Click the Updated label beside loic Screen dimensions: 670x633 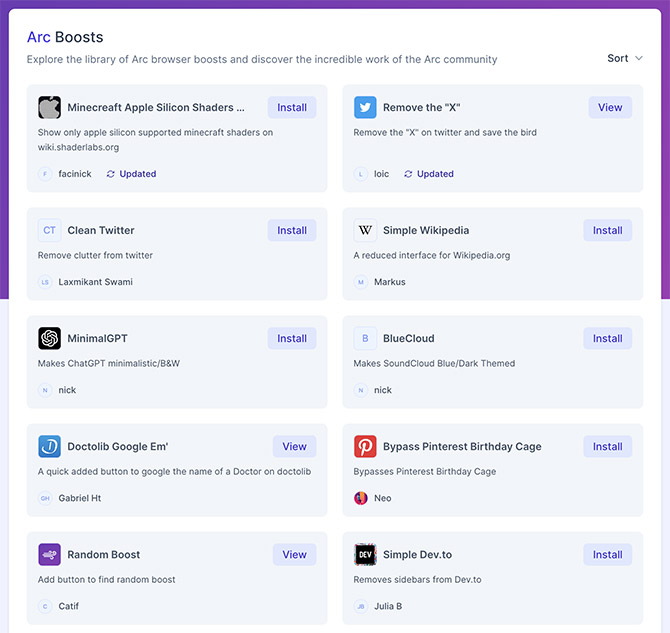coord(435,174)
